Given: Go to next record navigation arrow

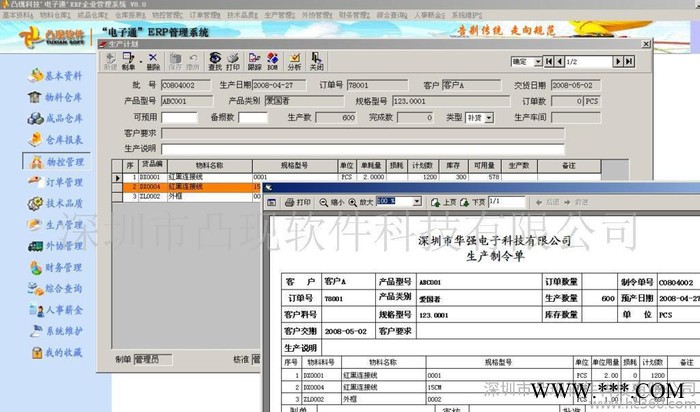Looking at the screenshot, I should point(618,62).
